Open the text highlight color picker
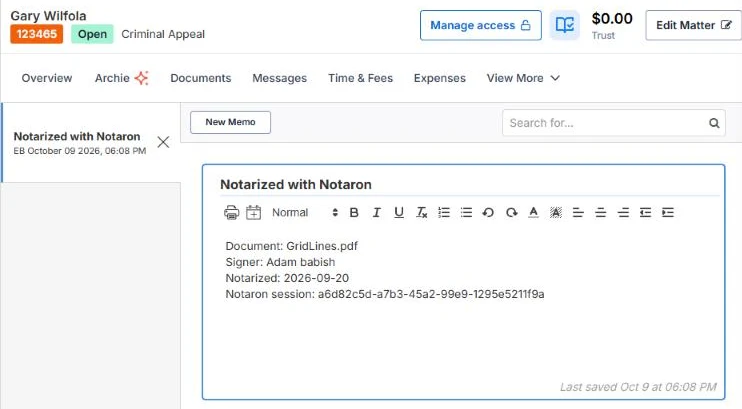Viewport: 742px width, 409px height. [x=556, y=213]
